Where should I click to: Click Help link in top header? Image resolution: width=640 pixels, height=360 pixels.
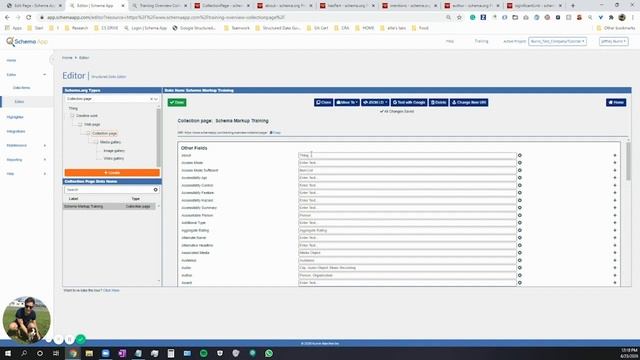coord(450,41)
